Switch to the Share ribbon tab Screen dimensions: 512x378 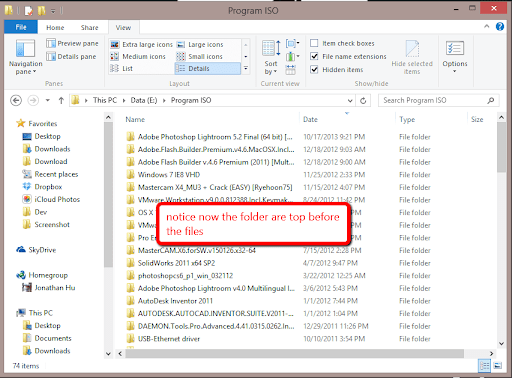coord(89,28)
